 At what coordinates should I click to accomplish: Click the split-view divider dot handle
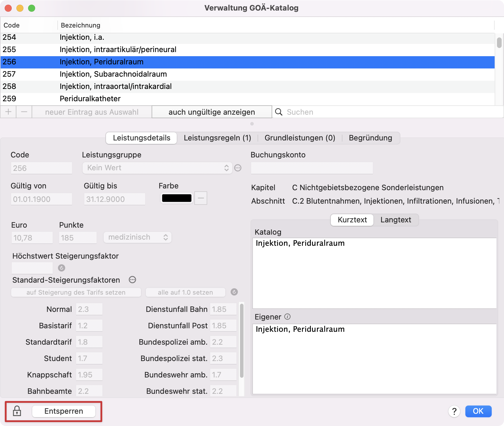252,124
